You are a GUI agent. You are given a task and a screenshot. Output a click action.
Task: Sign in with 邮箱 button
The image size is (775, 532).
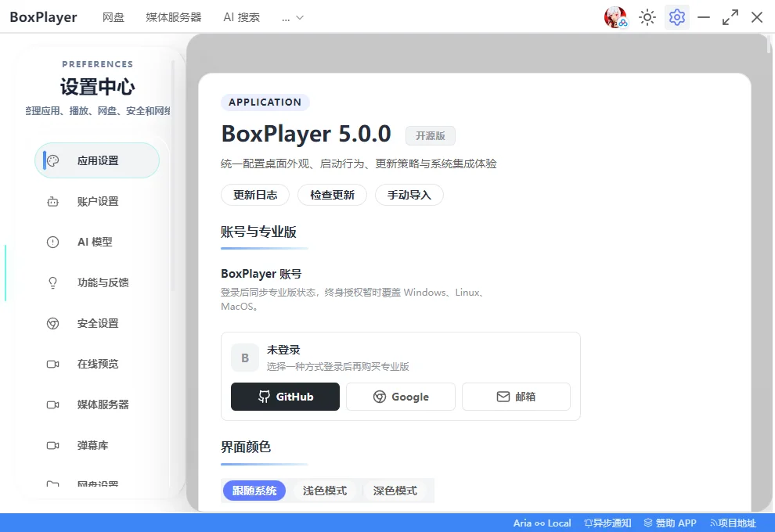tap(516, 397)
